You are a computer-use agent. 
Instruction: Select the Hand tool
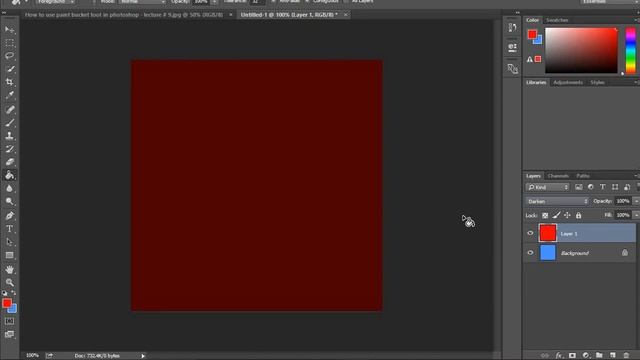click(9, 269)
